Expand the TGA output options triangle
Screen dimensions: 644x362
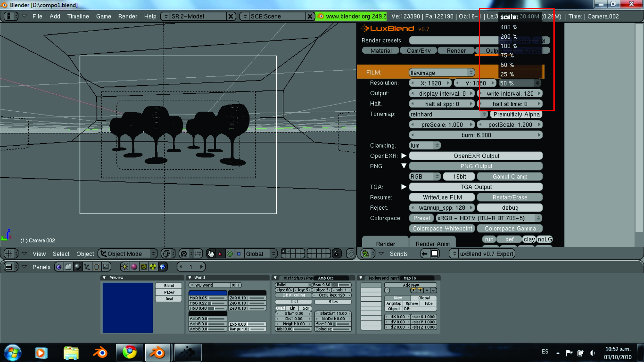404,187
